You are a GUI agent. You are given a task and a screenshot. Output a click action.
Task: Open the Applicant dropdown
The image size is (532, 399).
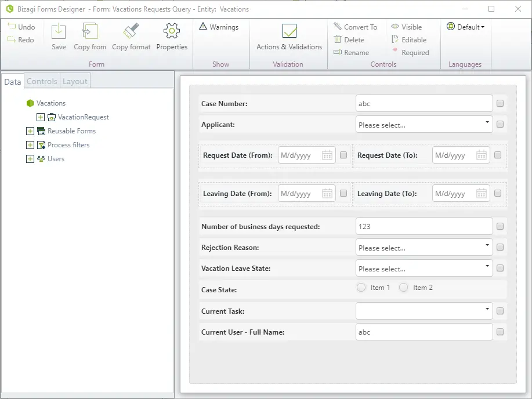click(x=424, y=125)
